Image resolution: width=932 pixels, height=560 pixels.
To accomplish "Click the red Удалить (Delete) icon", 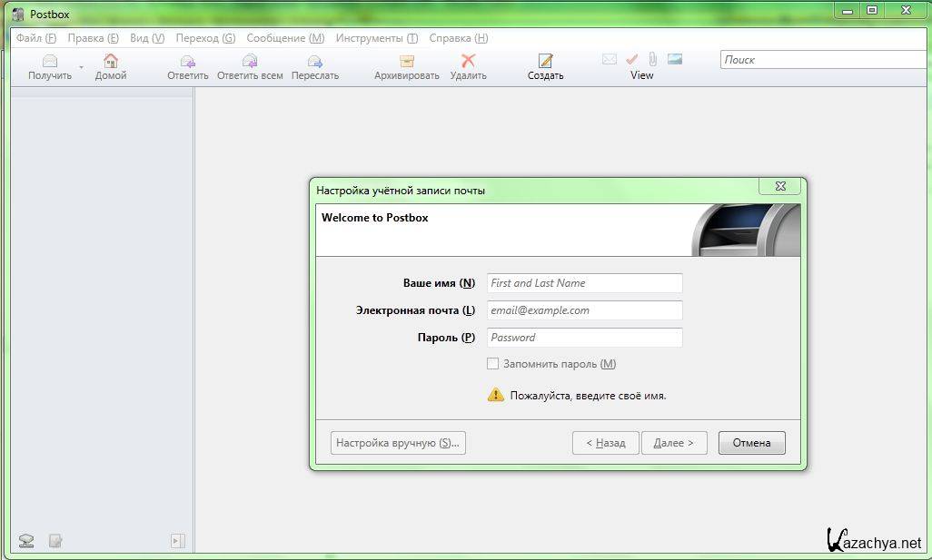I will tap(468, 62).
